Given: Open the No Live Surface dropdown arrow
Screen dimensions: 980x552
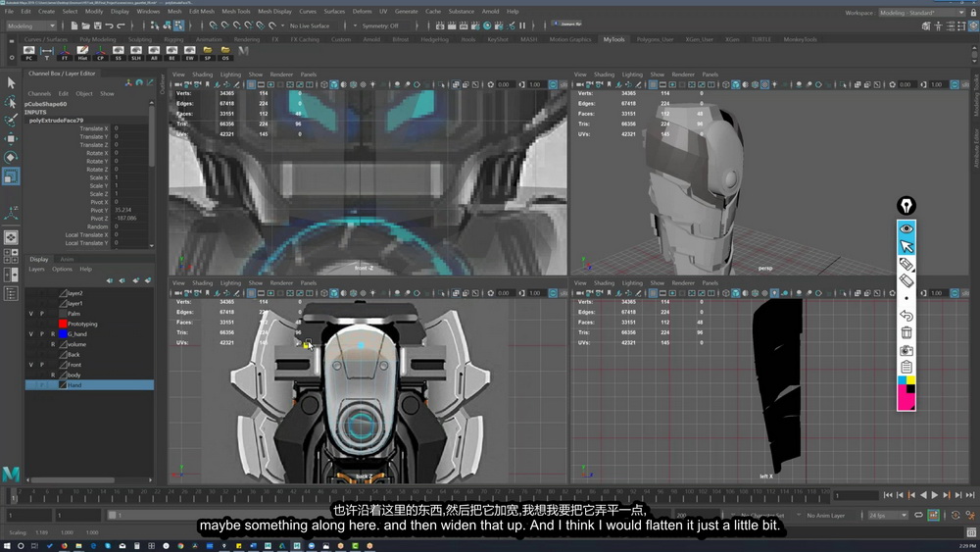Looking at the screenshot, I should coord(282,25).
